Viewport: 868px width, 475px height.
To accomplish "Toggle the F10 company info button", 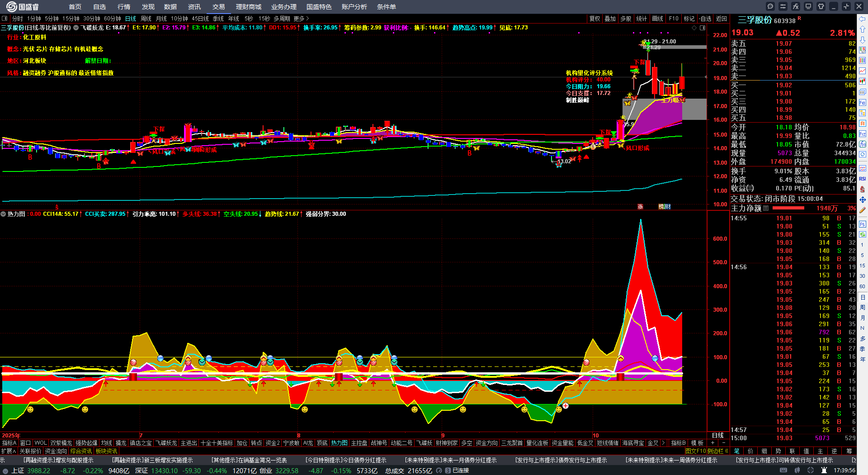I will (674, 19).
